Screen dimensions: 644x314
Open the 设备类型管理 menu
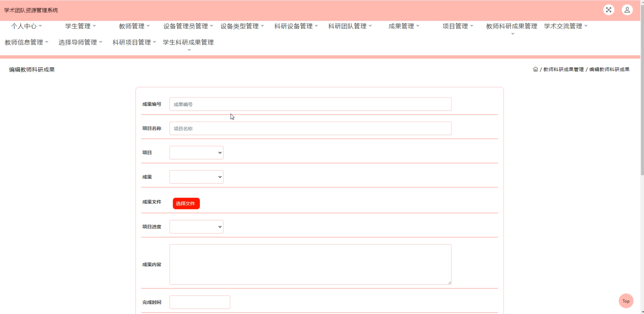pos(242,26)
